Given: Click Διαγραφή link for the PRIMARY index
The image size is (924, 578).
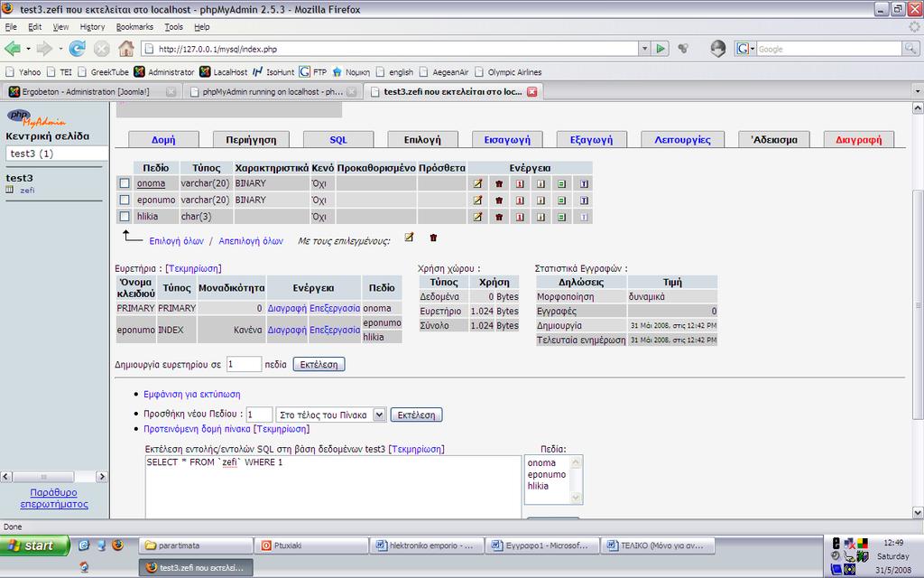Looking at the screenshot, I should tap(287, 308).
